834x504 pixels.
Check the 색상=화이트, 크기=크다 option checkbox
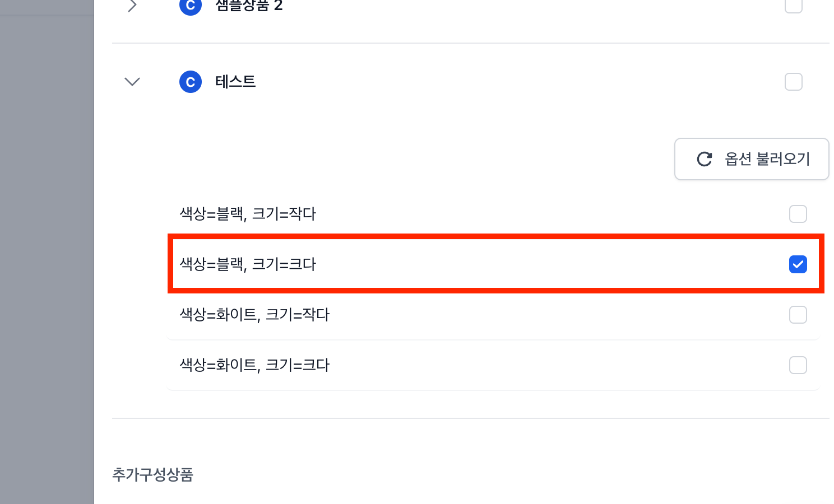[798, 365]
